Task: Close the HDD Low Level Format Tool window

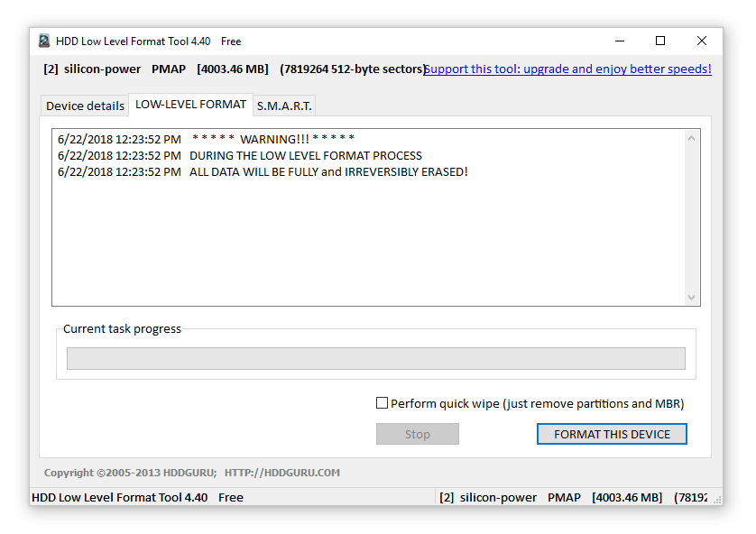Action: (702, 41)
